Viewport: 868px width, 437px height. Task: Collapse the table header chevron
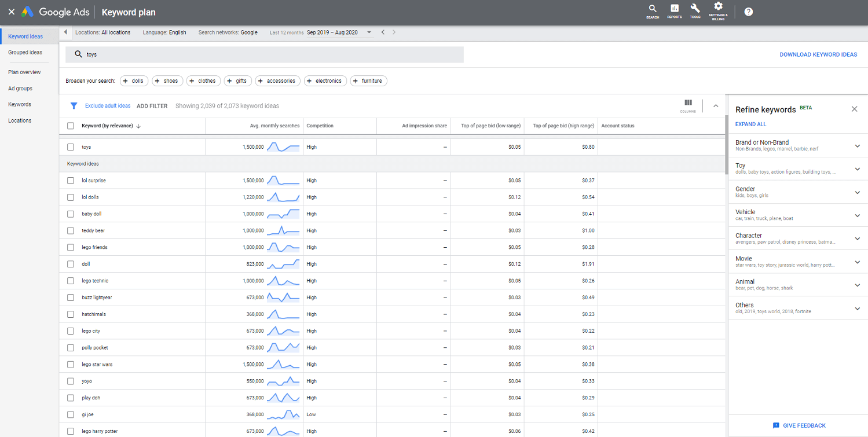pyautogui.click(x=716, y=106)
